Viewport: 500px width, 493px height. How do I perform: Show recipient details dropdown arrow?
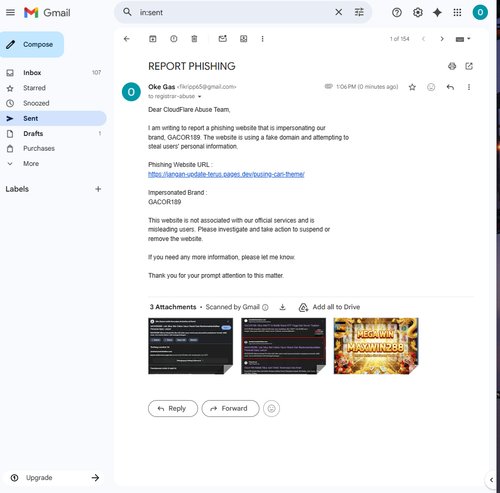point(200,97)
